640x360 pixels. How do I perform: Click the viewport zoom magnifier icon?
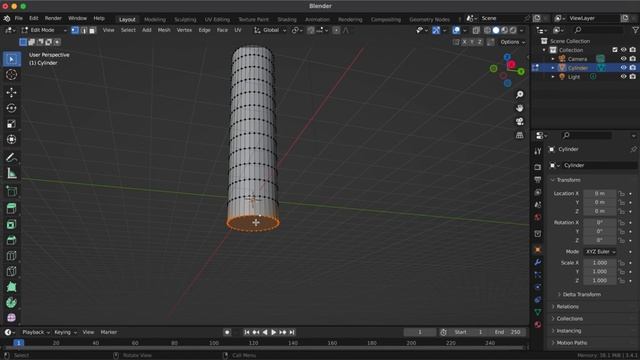[x=520, y=95]
